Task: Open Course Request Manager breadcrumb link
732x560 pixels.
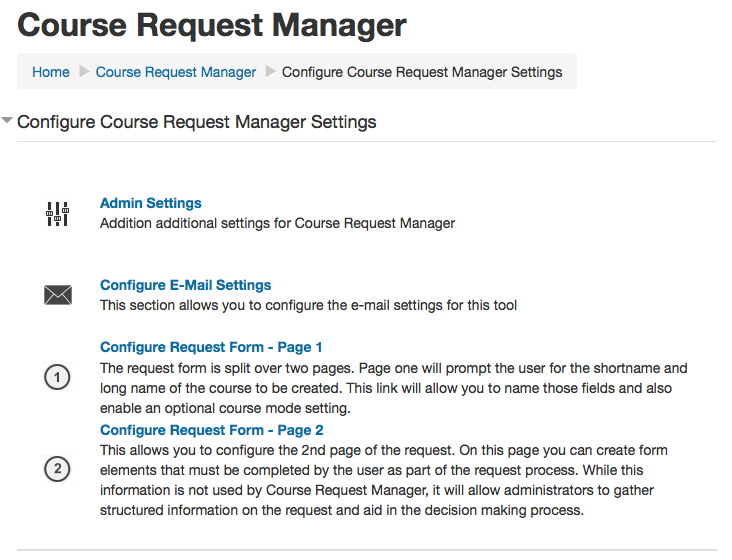Action: 176,72
